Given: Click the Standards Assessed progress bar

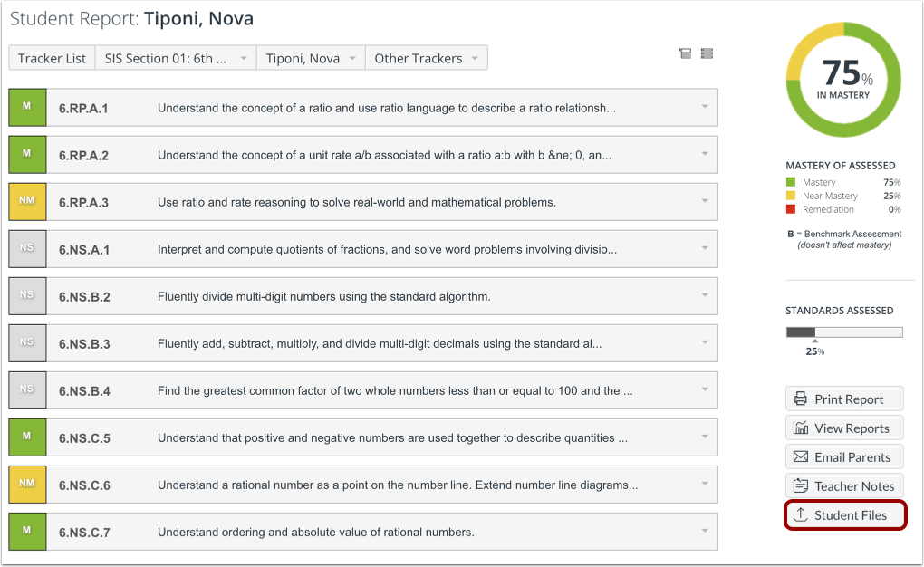Looking at the screenshot, I should pyautogui.click(x=842, y=332).
